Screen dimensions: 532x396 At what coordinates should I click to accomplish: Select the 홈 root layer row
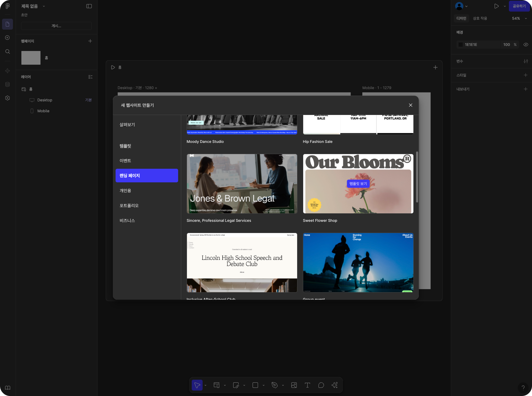[x=56, y=89]
